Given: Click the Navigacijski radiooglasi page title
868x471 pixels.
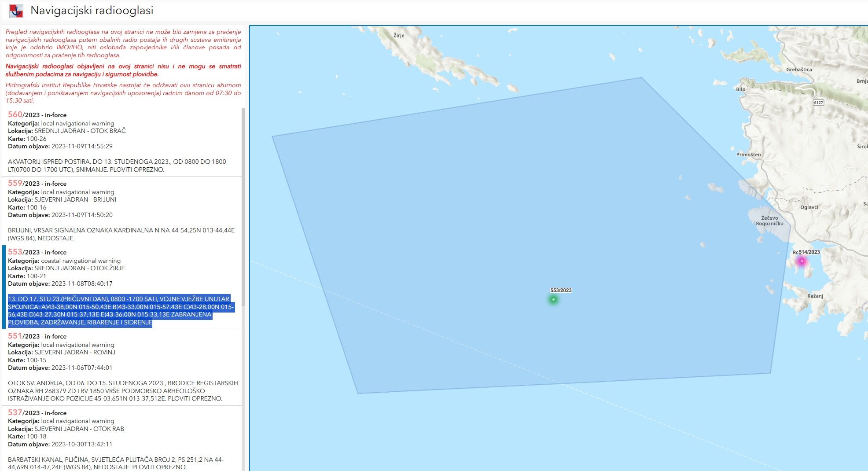Looking at the screenshot, I should point(92,11).
